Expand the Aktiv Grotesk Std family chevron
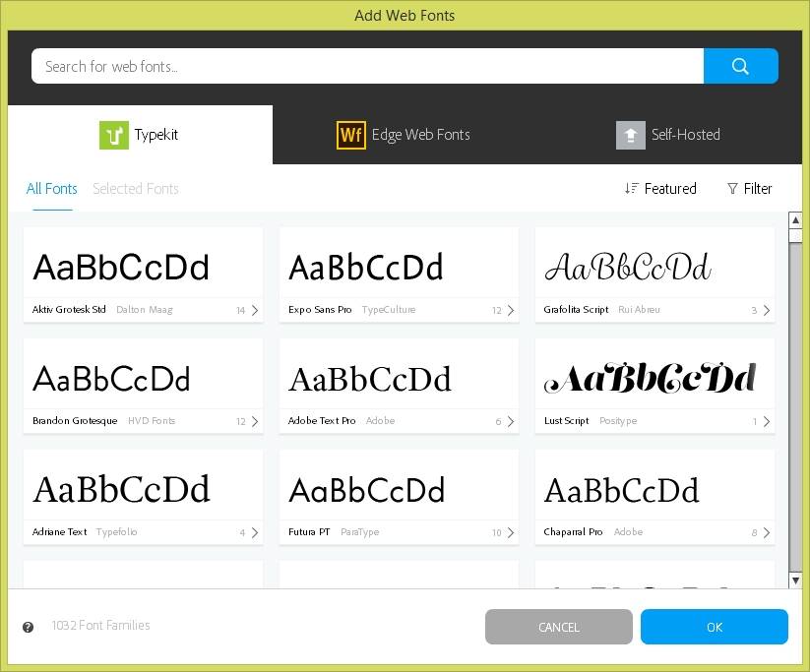 [255, 310]
